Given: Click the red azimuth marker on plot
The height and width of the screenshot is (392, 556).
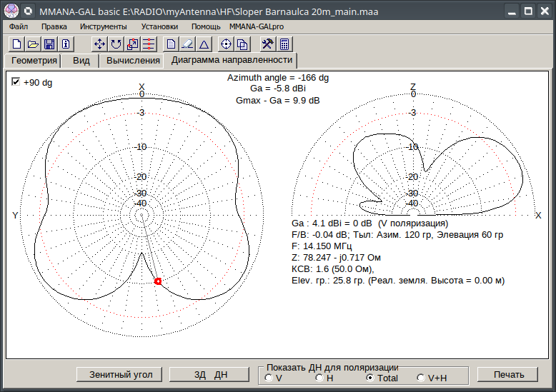Looking at the screenshot, I should tap(158, 282).
